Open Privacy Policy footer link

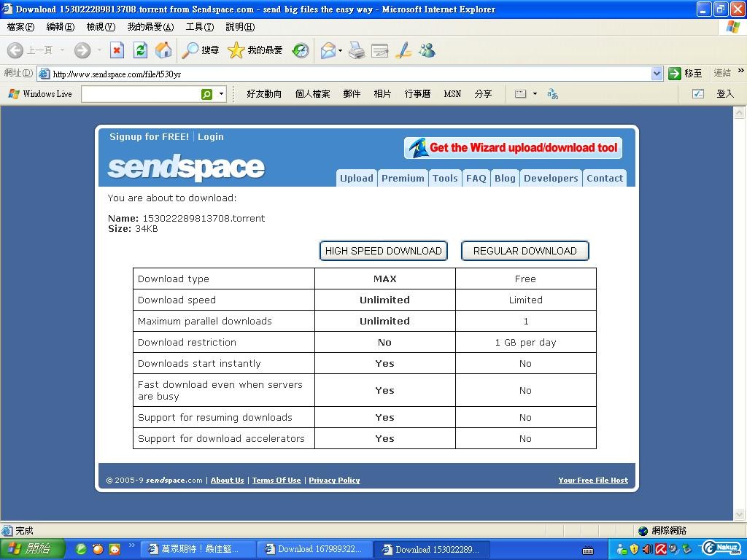pyautogui.click(x=334, y=480)
